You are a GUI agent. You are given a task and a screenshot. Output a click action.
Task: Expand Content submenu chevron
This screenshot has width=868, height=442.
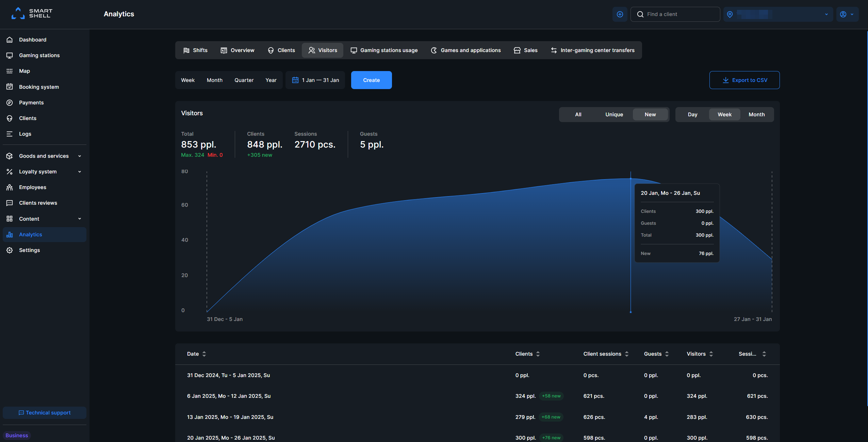(x=80, y=219)
